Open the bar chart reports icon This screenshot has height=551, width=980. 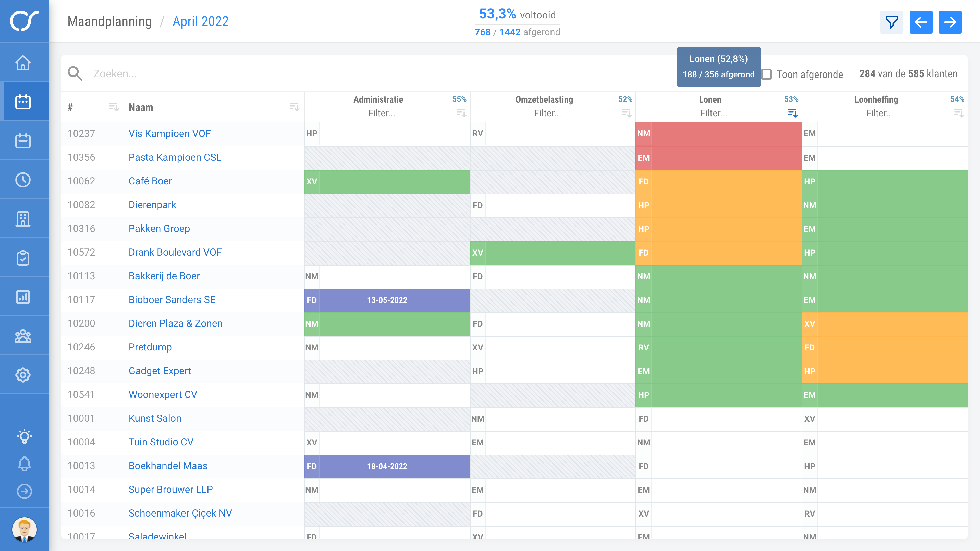click(23, 297)
